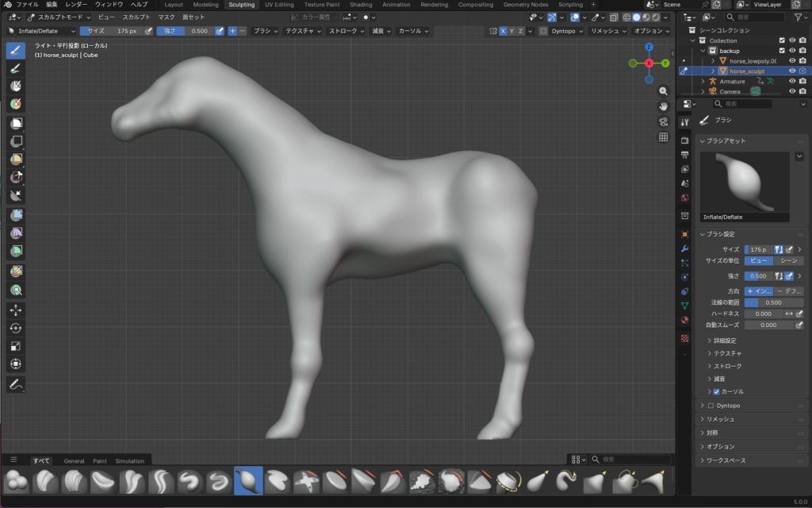Select the Inflate/Deflate brush in asset shelf
The image size is (812, 508).
pyautogui.click(x=248, y=480)
